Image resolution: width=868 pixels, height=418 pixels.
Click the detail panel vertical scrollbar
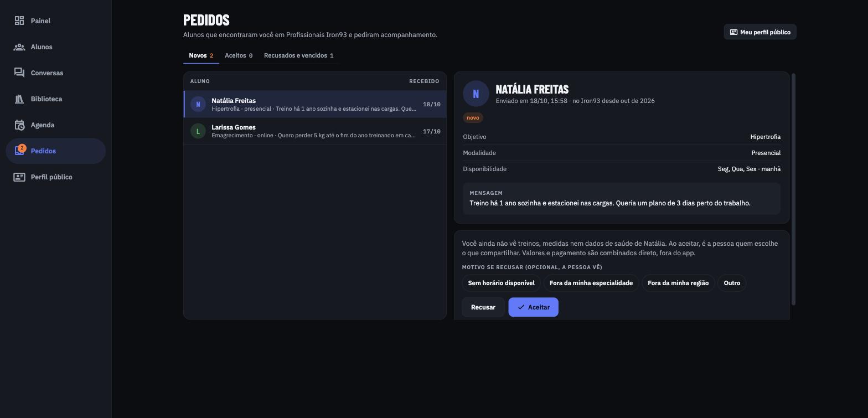click(794, 189)
